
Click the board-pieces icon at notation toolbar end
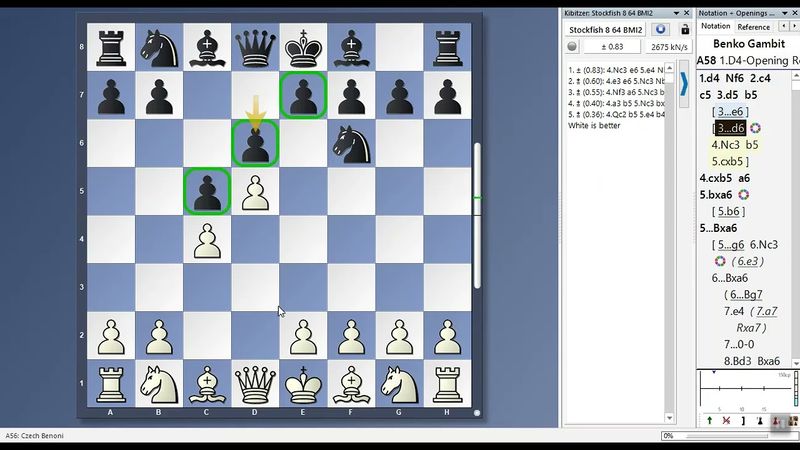(792, 422)
